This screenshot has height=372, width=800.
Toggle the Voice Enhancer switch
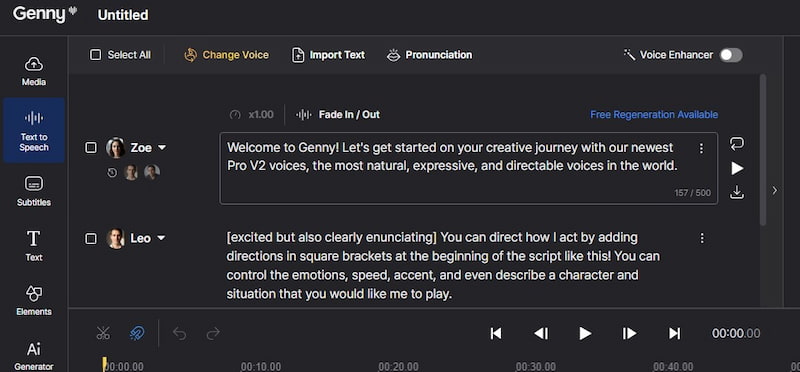[x=731, y=55]
